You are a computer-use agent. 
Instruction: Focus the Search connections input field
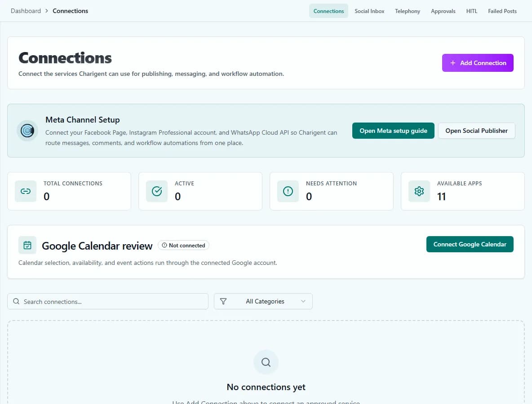108,301
